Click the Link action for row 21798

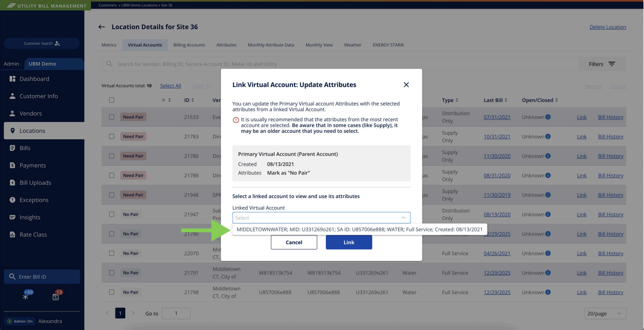tap(582, 292)
